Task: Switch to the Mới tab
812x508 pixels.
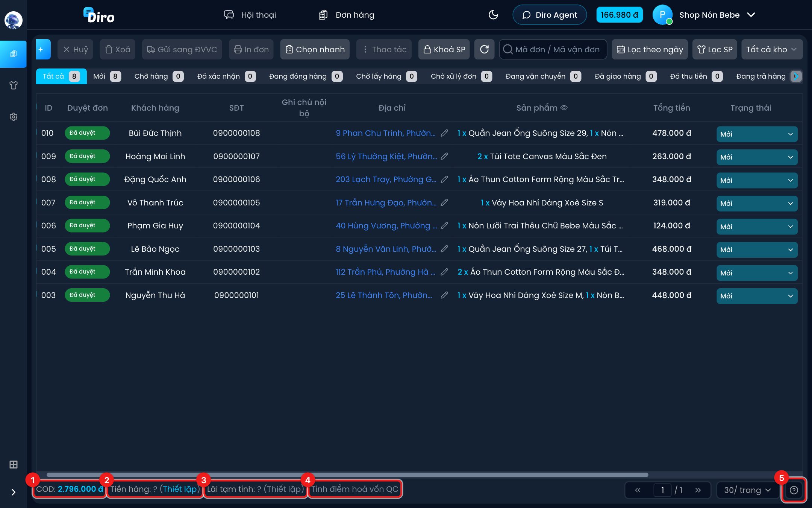Action: [107, 76]
